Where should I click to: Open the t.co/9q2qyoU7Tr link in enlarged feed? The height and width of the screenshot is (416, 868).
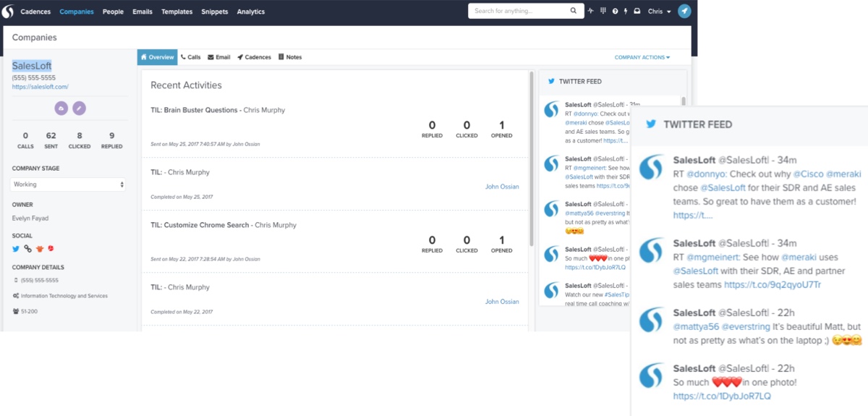pyautogui.click(x=773, y=284)
